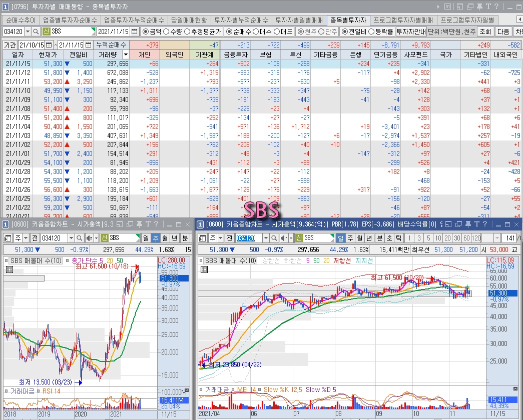Select the 매도 radio button
The height and width of the screenshot is (420, 523).
click(277, 31)
